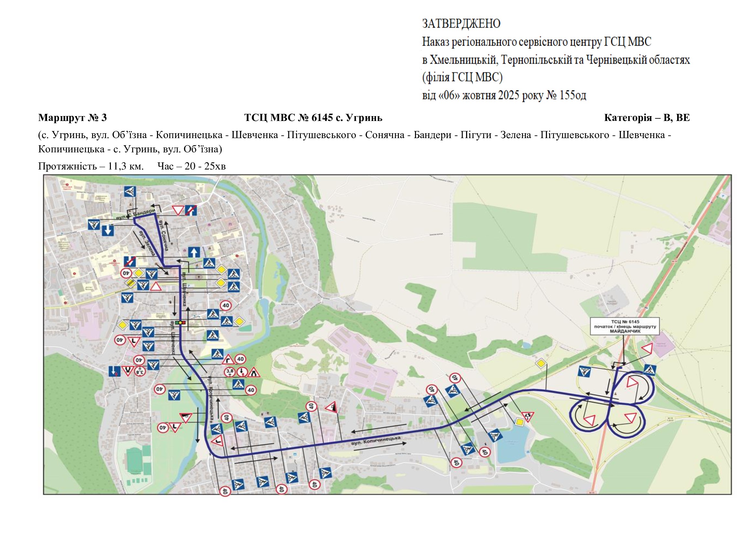
Task: Click the horizontal вул. Копичинецька street label
Action: coord(376,441)
